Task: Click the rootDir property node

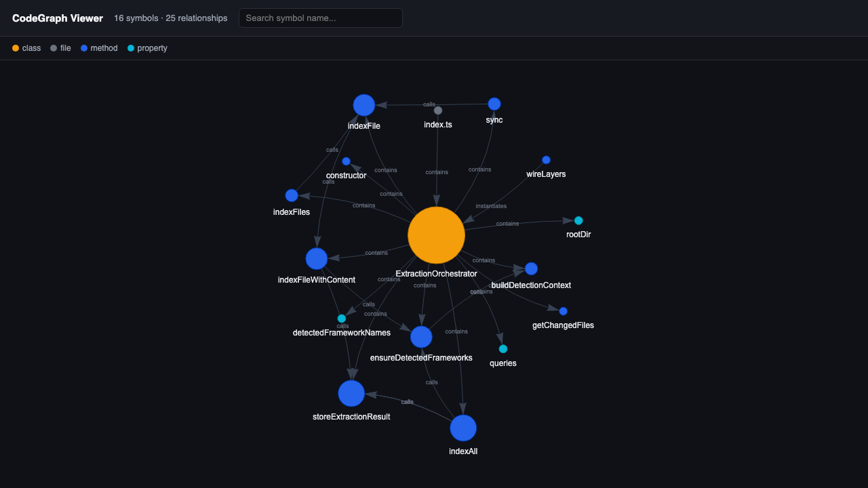Action: point(578,220)
